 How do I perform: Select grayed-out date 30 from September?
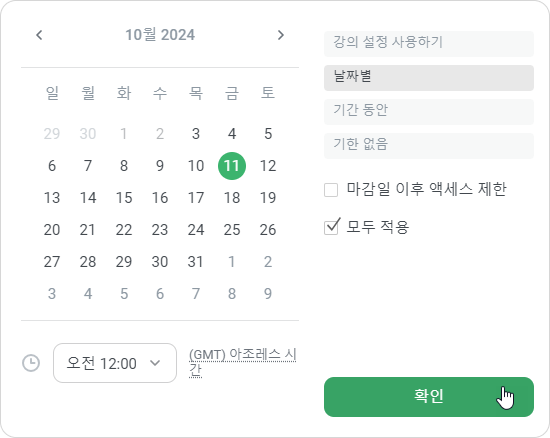tap(88, 134)
